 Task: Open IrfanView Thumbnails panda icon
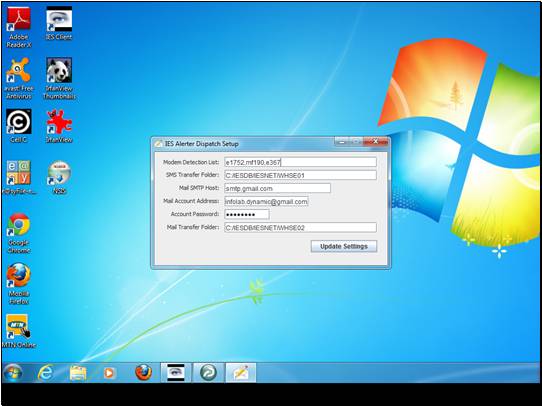59,79
